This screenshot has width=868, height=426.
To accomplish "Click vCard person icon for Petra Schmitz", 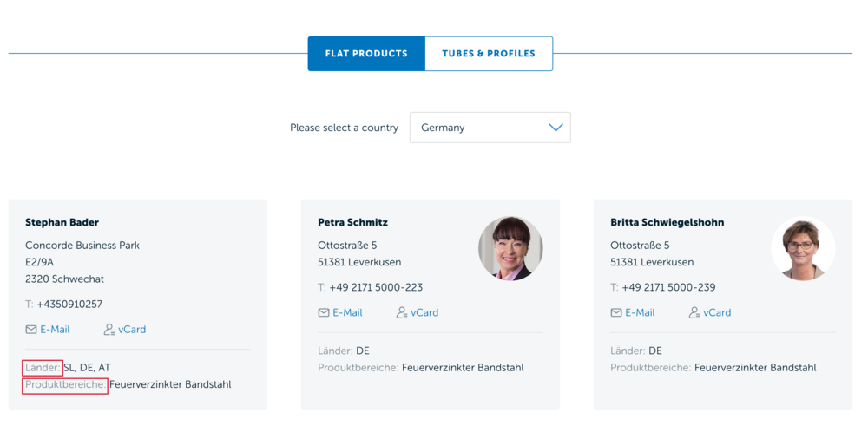I will (x=402, y=313).
